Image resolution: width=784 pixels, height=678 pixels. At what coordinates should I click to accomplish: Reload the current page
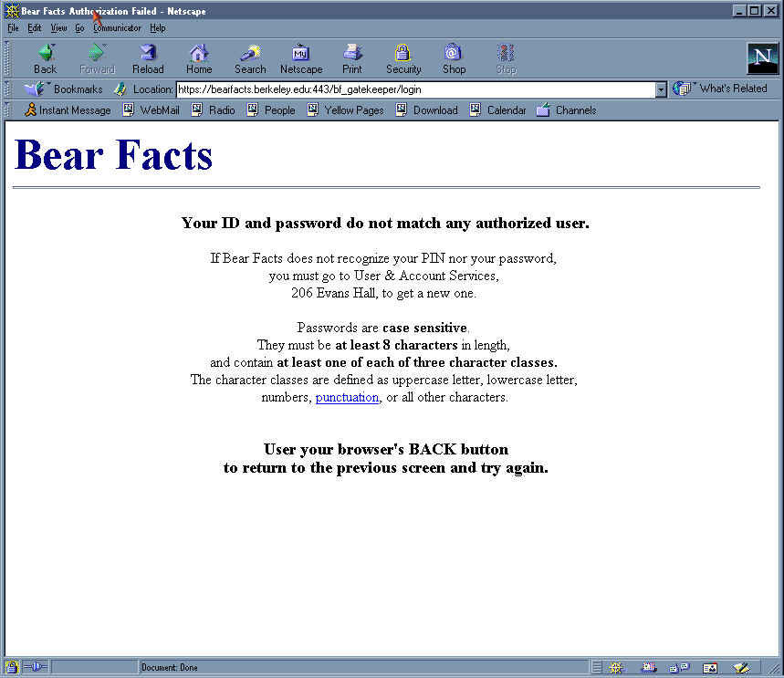(148, 58)
